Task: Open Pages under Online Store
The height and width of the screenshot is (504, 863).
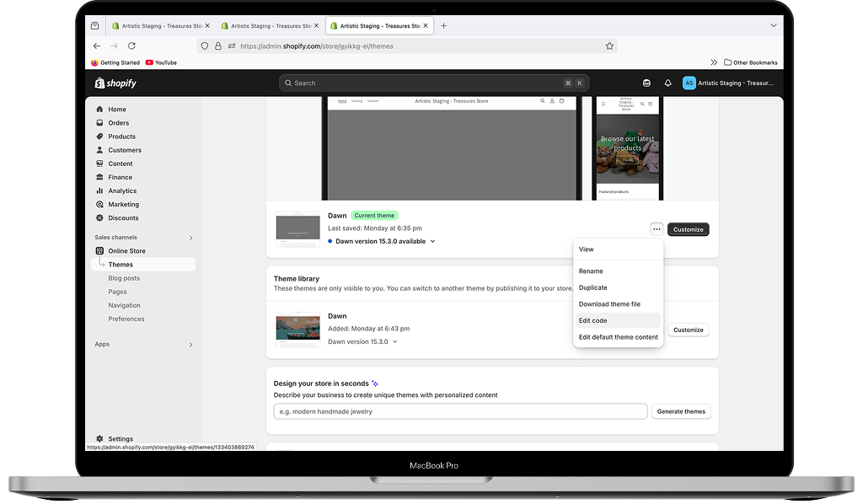Action: pyautogui.click(x=117, y=292)
